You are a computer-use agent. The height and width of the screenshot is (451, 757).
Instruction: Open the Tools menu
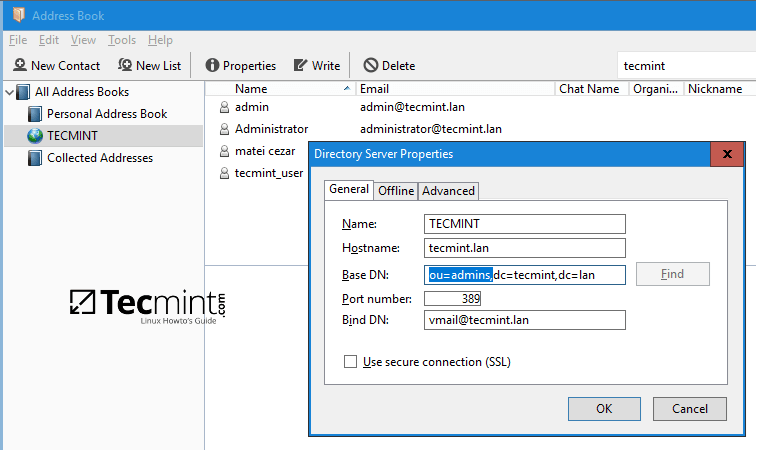pos(122,40)
